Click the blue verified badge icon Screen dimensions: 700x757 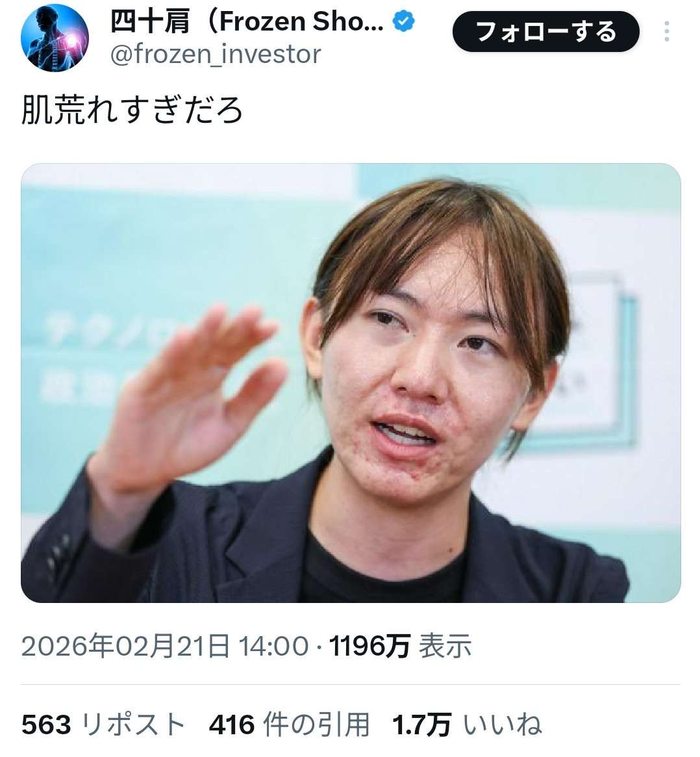pyautogui.click(x=404, y=21)
